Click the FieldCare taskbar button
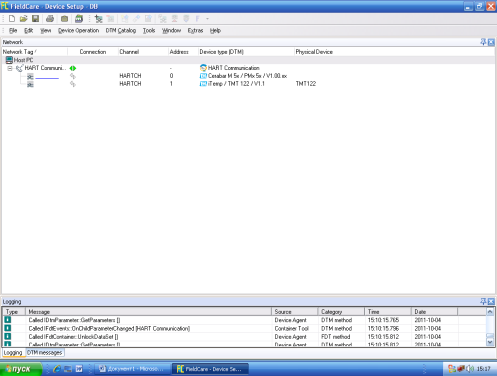 click(x=210, y=369)
